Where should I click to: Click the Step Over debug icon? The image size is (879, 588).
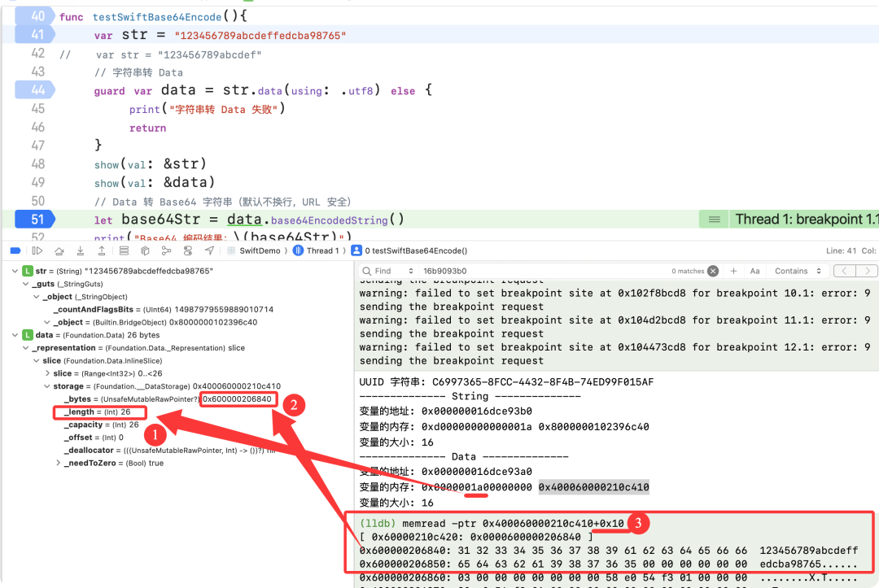point(59,250)
